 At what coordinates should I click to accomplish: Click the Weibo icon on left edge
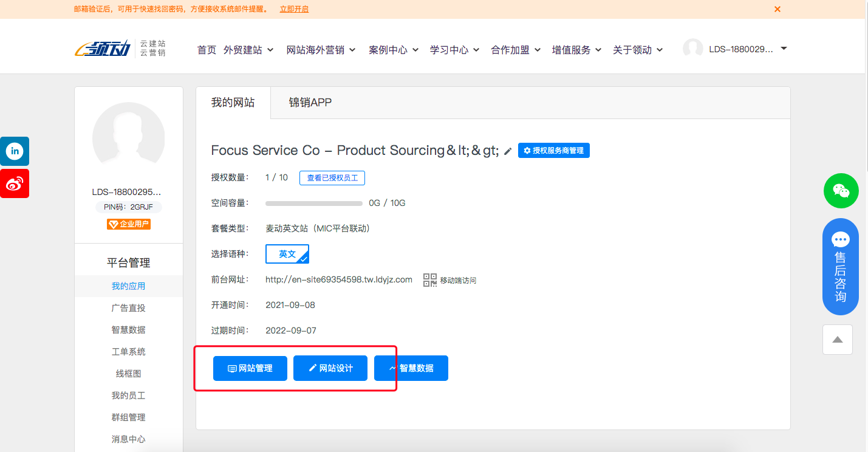coord(14,183)
